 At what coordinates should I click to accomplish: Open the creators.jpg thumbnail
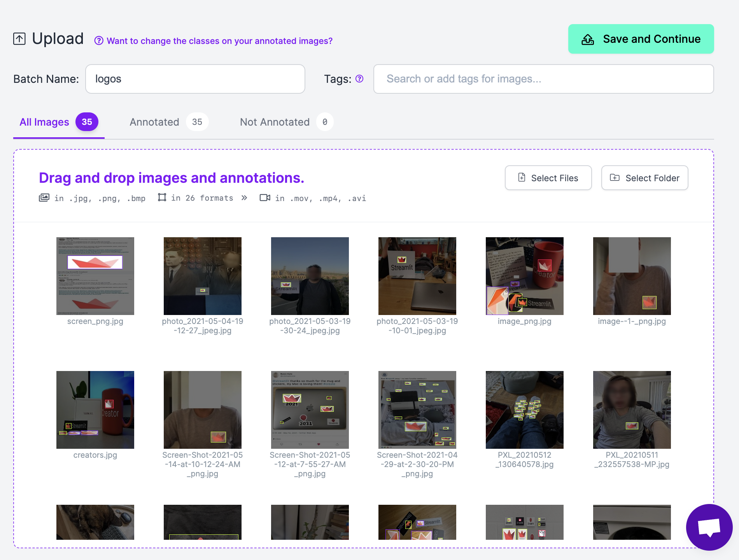pos(95,410)
